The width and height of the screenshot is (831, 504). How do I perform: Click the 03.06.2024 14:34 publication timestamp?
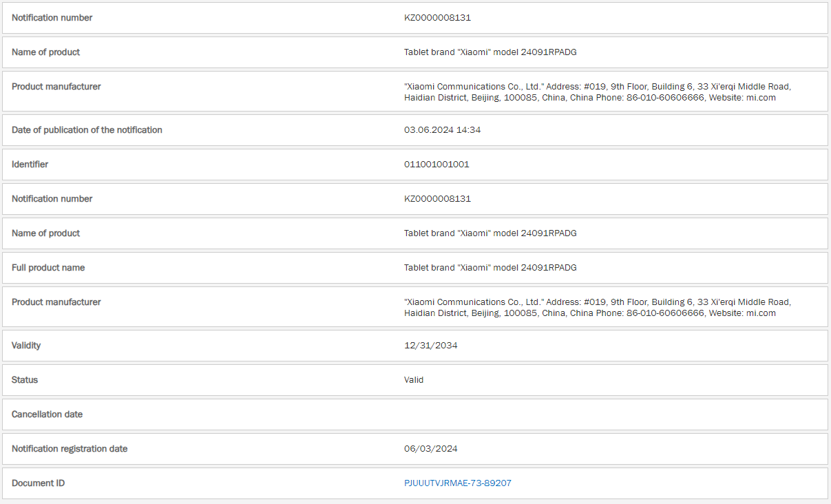(x=442, y=130)
